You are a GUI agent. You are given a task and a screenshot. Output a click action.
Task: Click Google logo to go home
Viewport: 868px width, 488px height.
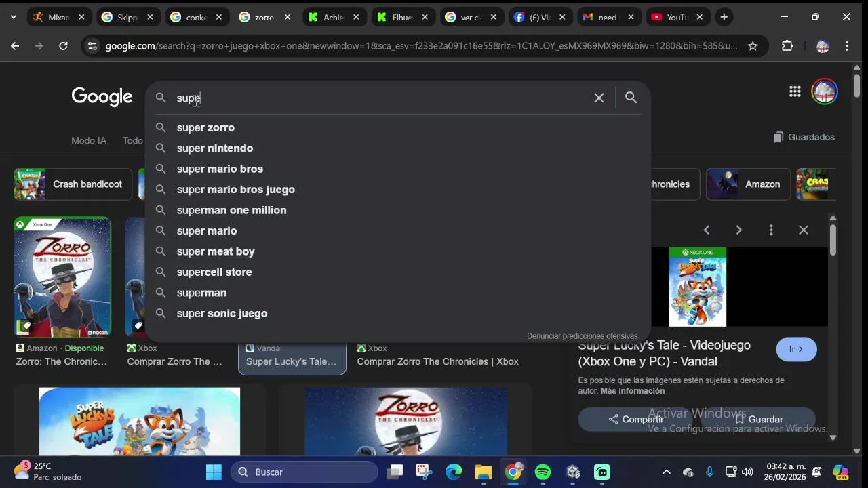[x=102, y=97]
